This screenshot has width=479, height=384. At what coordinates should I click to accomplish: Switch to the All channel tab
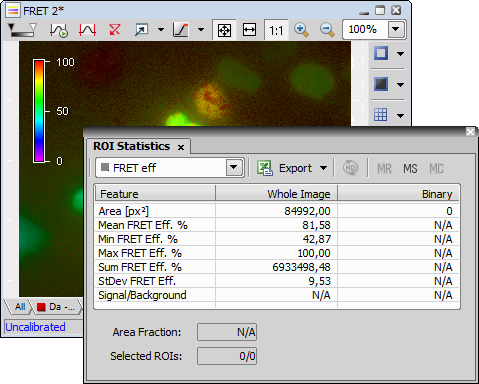pyautogui.click(x=20, y=307)
